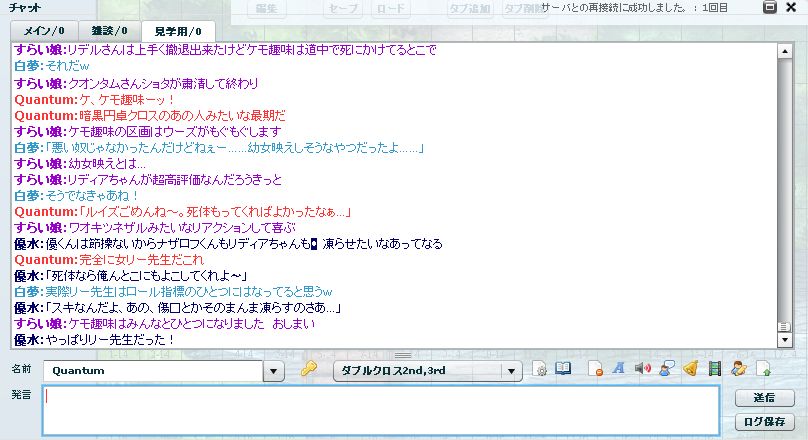This screenshot has height=440, width=808.
Task: Click the page with green arrow icon
Action: click(x=763, y=370)
